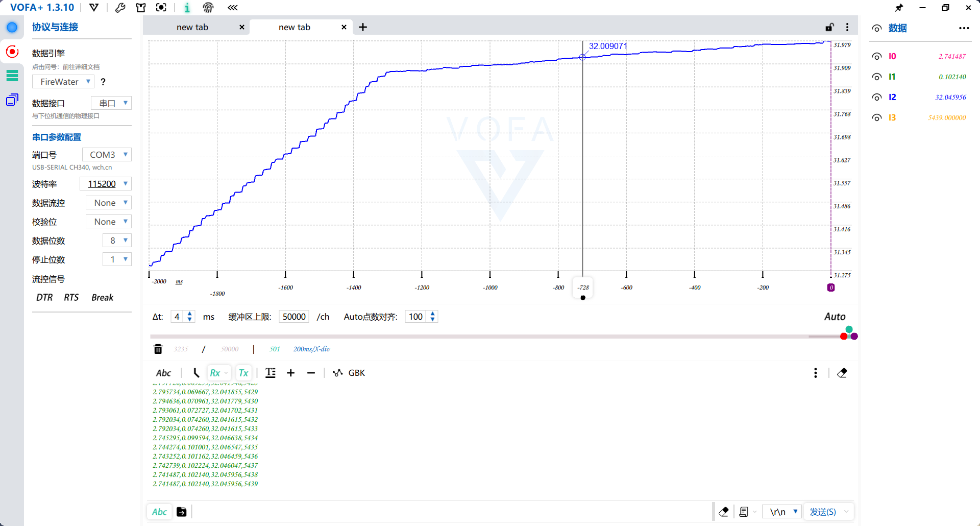Image resolution: width=980 pixels, height=526 pixels.
Task: Add a new tab with plus button
Action: point(363,27)
